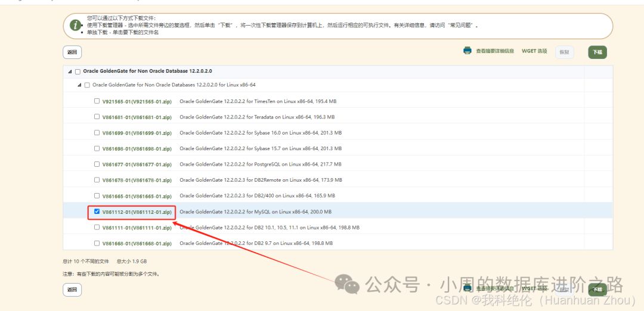Screen dimensions: 644x311
Task: Enable the V861678-01 DB2Remote checkbox
Action: coord(97,180)
